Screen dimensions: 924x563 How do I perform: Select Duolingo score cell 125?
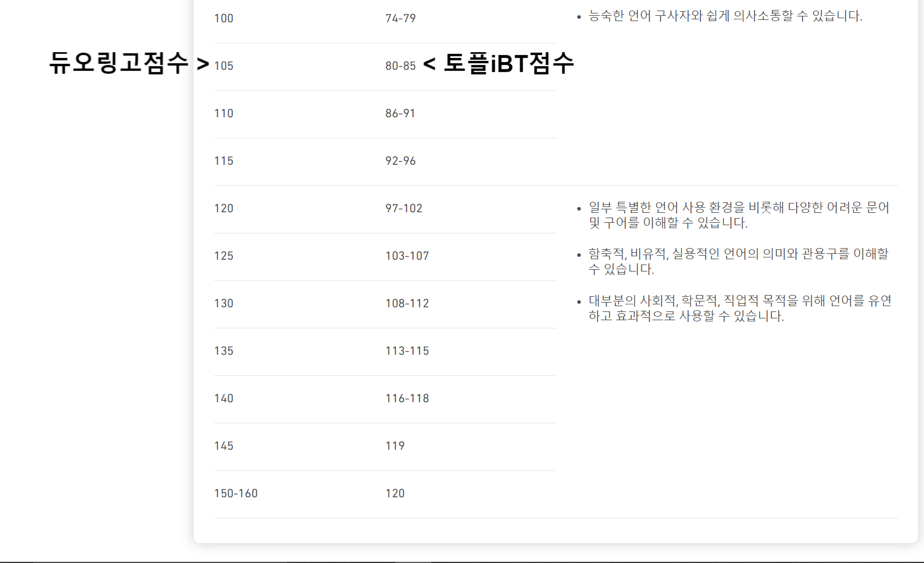[224, 256]
